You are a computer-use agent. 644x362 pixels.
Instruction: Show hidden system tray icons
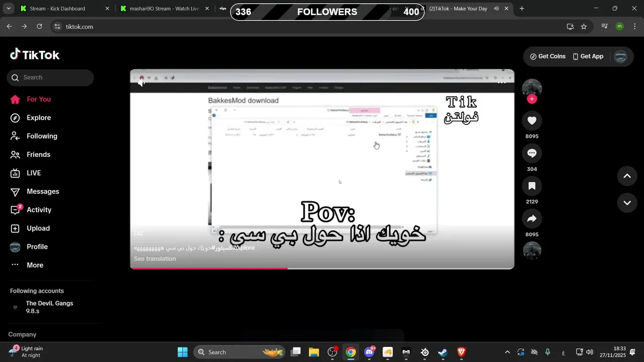507,352
